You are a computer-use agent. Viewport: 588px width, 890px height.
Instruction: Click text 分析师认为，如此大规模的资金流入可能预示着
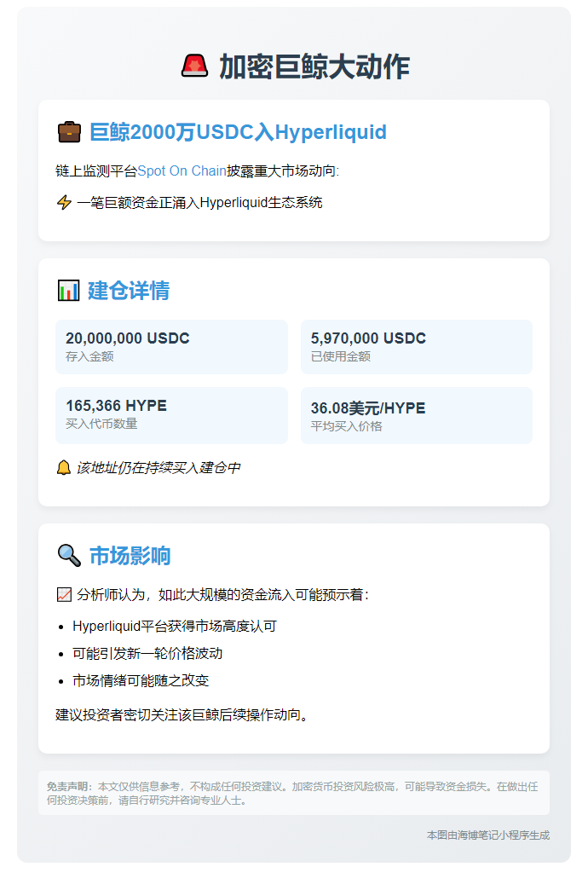point(223,595)
